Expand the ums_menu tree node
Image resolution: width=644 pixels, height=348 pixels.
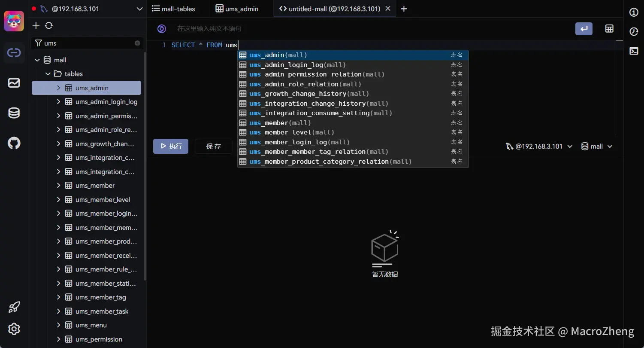[x=59, y=325]
